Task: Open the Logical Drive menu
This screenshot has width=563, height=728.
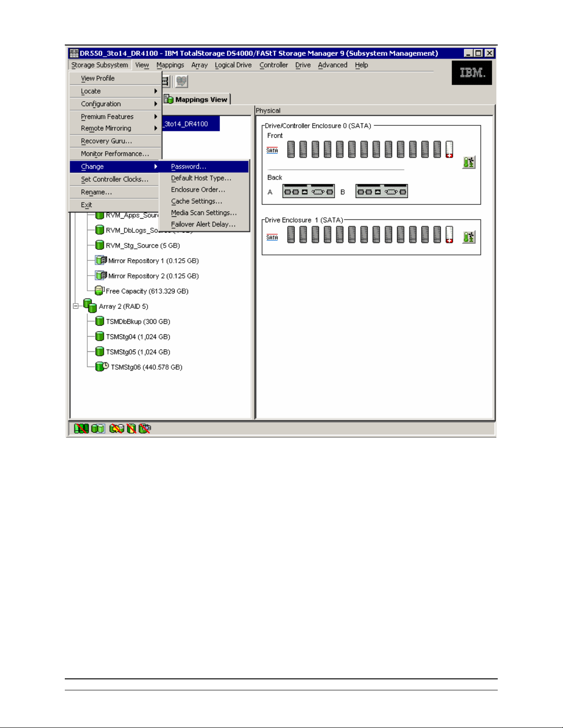Action: [x=233, y=65]
